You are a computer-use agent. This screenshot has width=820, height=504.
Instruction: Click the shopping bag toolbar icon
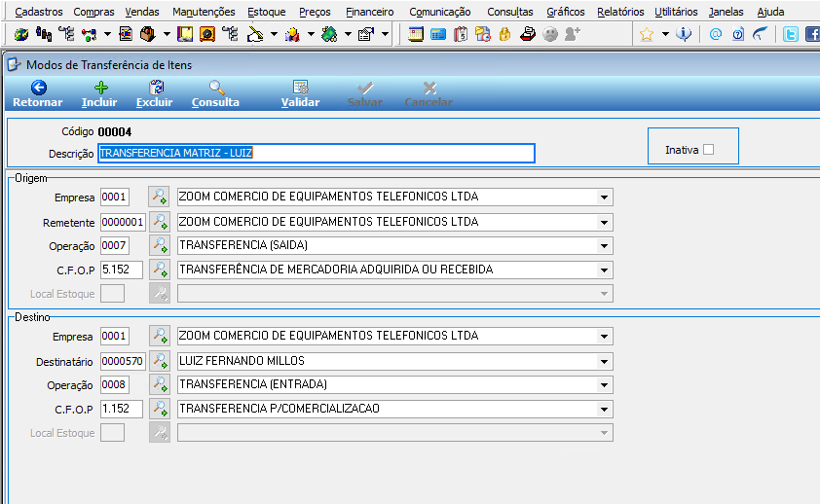148,34
